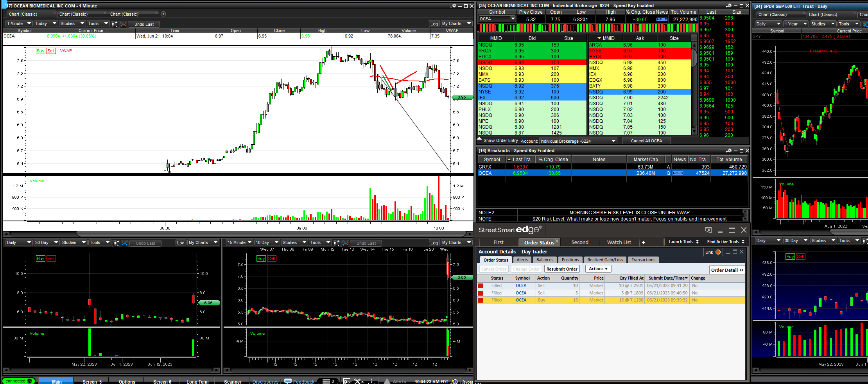Toggle Log scale on the 1 Minute chart
The image size is (868, 384).
(434, 24)
